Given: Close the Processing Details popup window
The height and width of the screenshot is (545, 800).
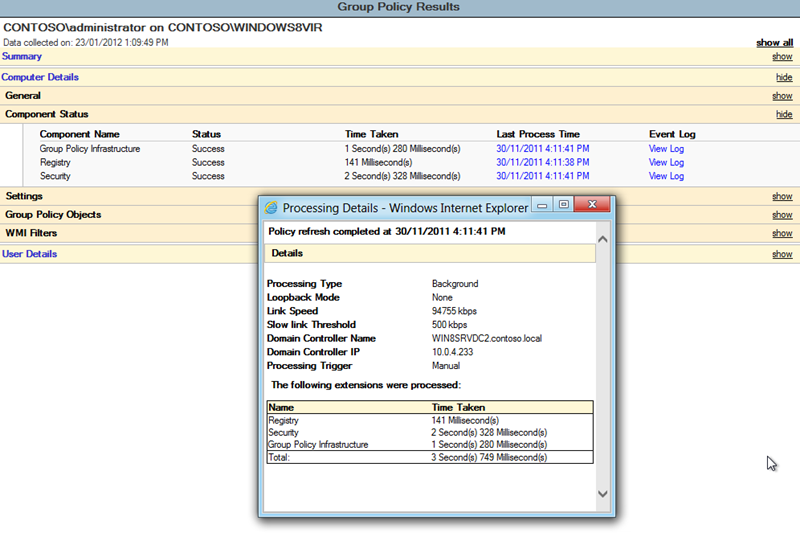Looking at the screenshot, I should tap(592, 205).
